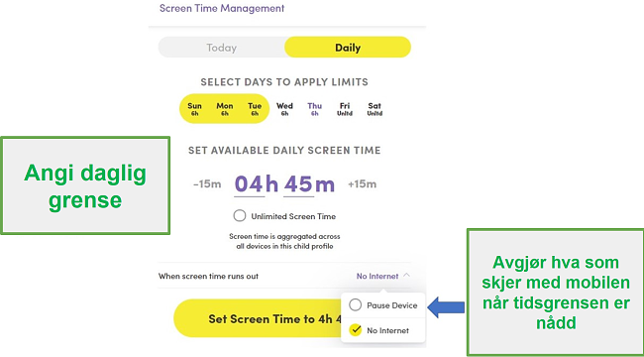Toggle Sunday in the day selector
Viewport: 644px width, 357px height.
pos(194,109)
